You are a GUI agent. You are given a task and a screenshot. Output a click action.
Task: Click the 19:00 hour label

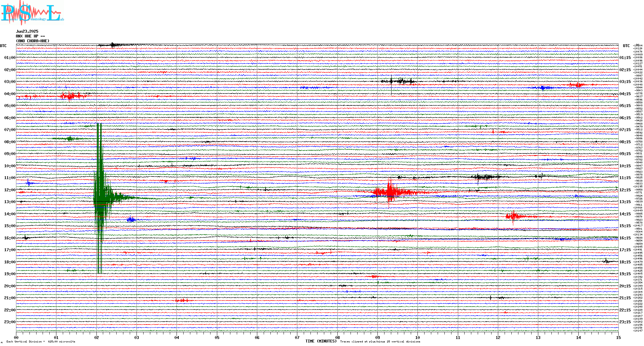click(x=10, y=274)
